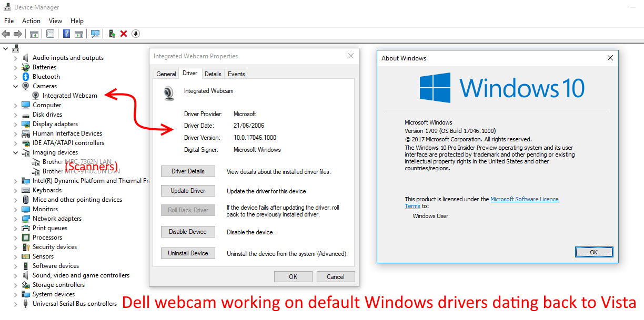
Task: Expand the Display adapters category
Action: 15,124
